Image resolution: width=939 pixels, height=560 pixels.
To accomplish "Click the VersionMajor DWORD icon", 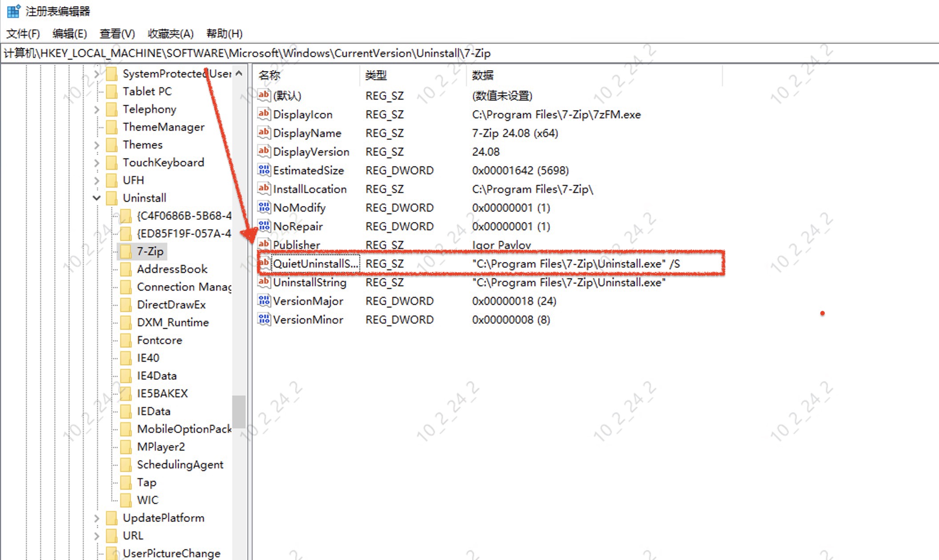I will pyautogui.click(x=264, y=301).
